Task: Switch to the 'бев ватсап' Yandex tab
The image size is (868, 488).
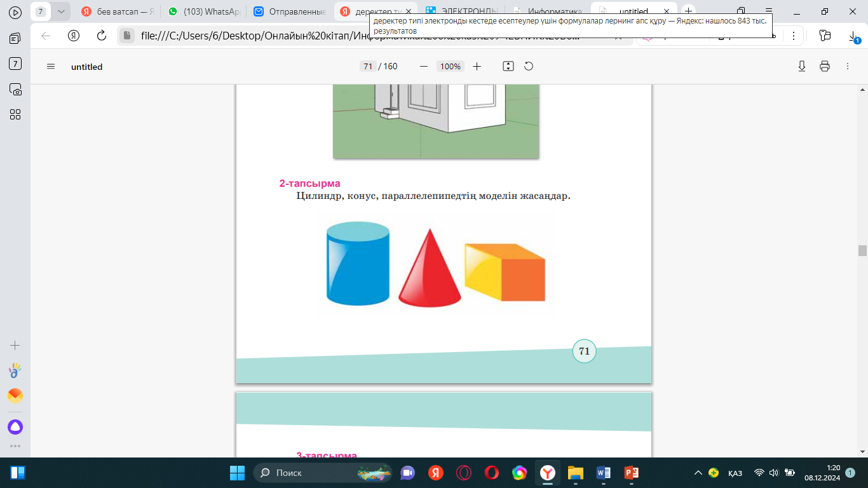Action: 118,11
